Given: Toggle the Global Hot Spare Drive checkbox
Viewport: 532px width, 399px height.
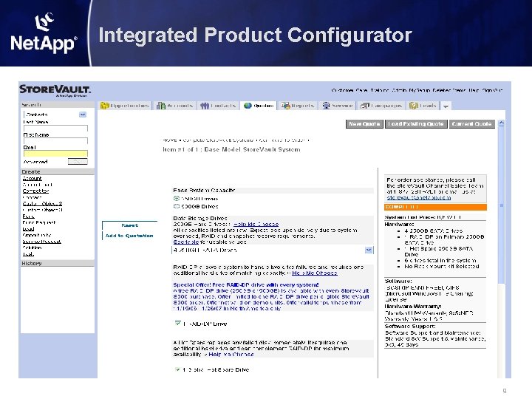Looking at the screenshot, I should pos(177,369).
